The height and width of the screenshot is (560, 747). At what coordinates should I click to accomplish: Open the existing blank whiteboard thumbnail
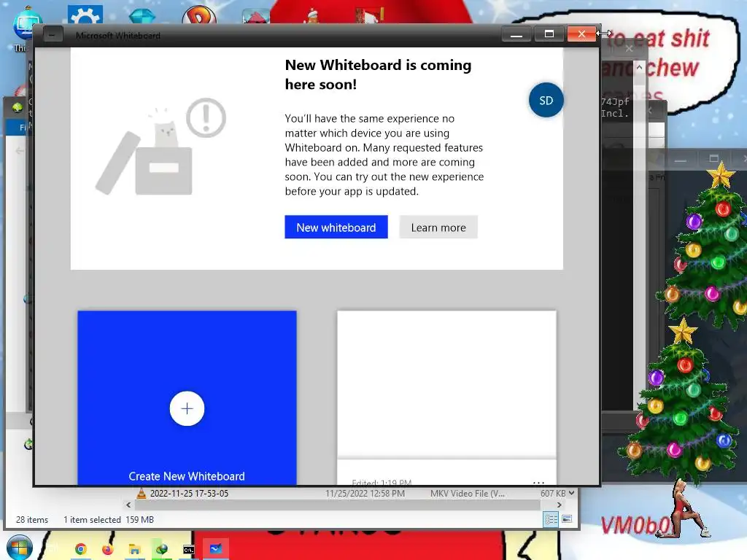click(446, 384)
